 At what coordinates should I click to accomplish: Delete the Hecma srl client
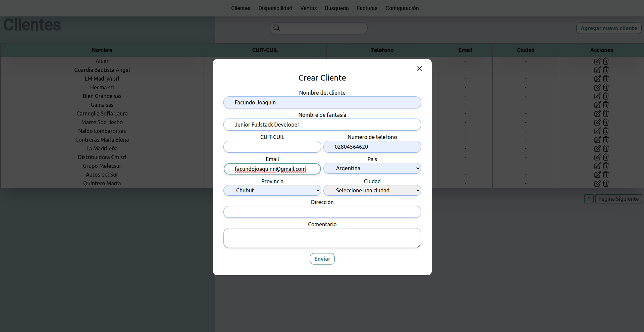[x=606, y=87]
